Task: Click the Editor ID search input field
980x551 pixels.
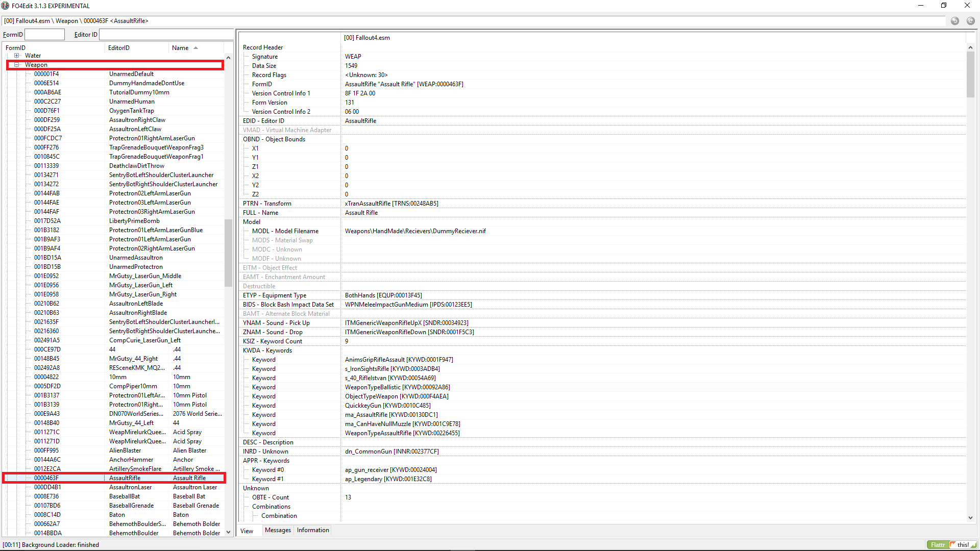Action: [166, 35]
